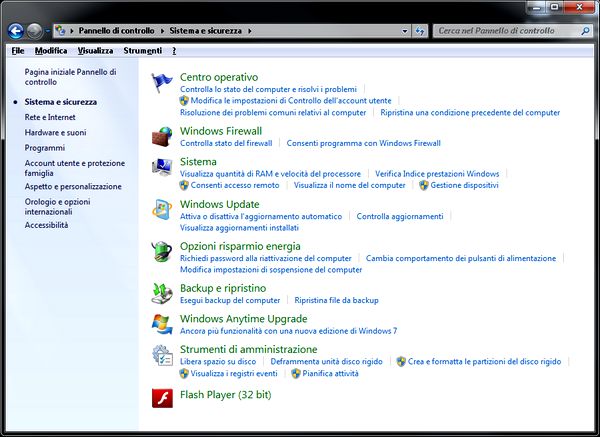The width and height of the screenshot is (600, 437).
Task: Click the Windows Firewall brick wall icon
Action: click(162, 137)
